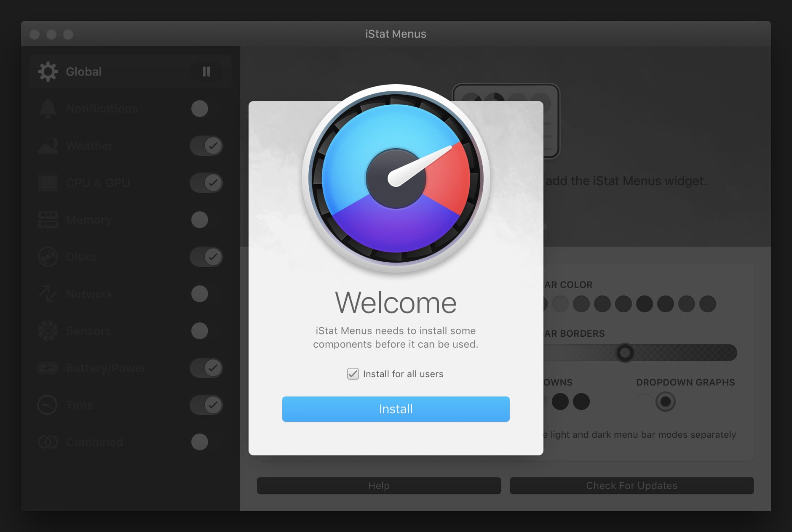
Task: Open the Disks icon in sidebar
Action: pos(48,257)
